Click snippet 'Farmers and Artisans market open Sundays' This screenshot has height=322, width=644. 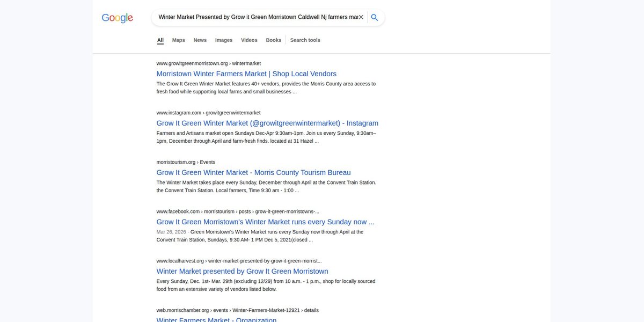266,137
